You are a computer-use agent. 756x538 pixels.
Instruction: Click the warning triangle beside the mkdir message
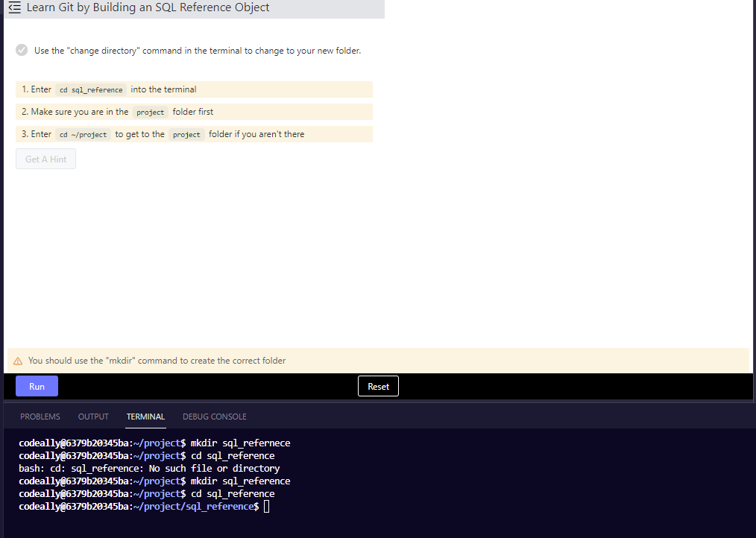click(17, 360)
